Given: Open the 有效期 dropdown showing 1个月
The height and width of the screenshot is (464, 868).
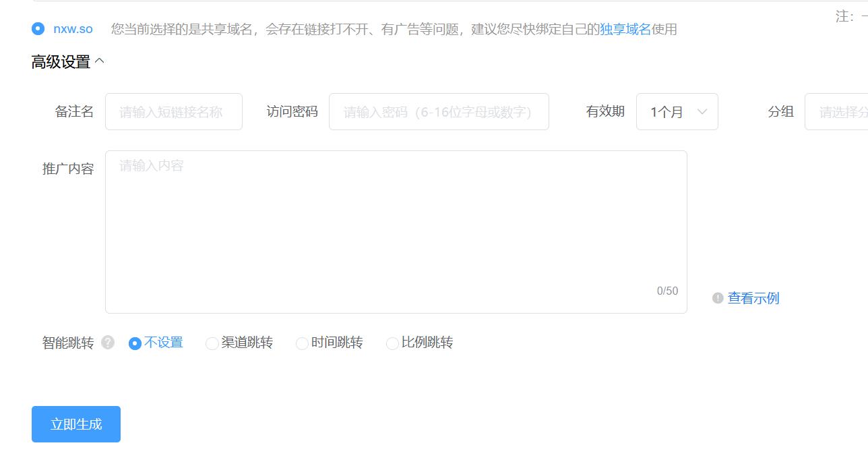Looking at the screenshot, I should click(677, 111).
